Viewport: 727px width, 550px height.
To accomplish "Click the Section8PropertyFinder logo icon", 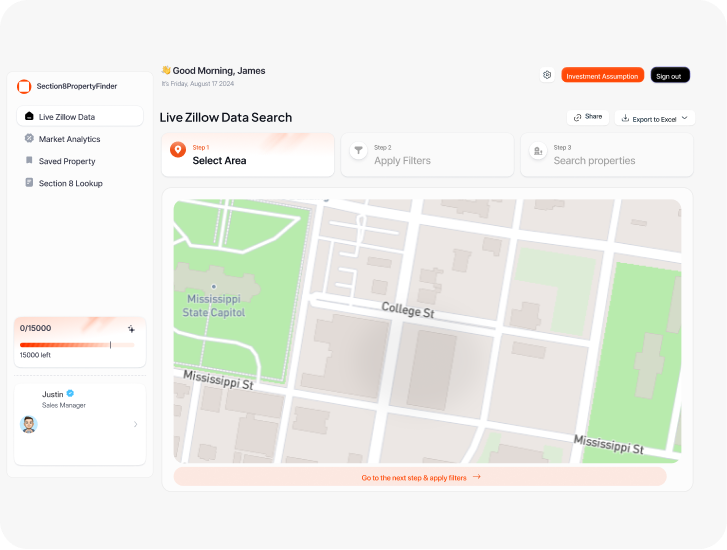I will 25,87.
